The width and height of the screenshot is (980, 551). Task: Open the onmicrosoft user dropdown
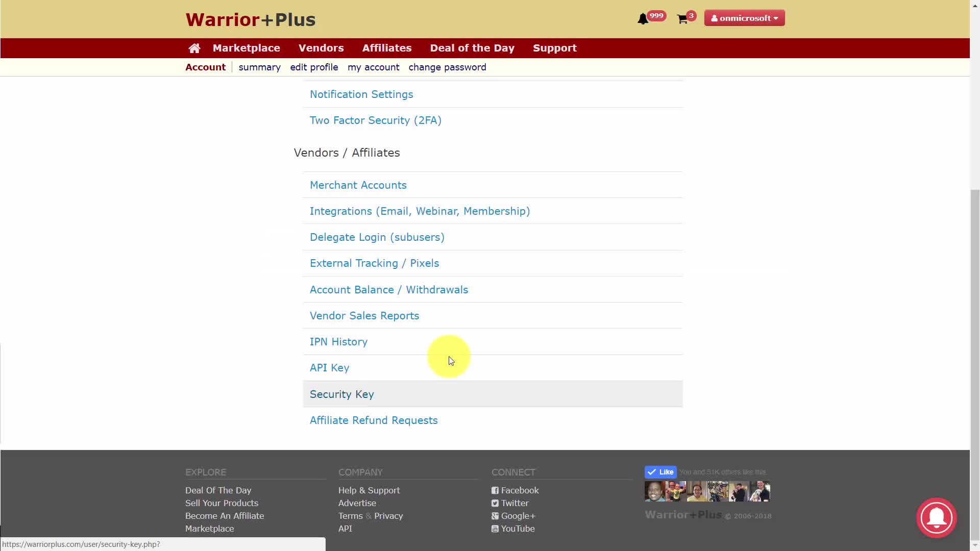tap(744, 18)
